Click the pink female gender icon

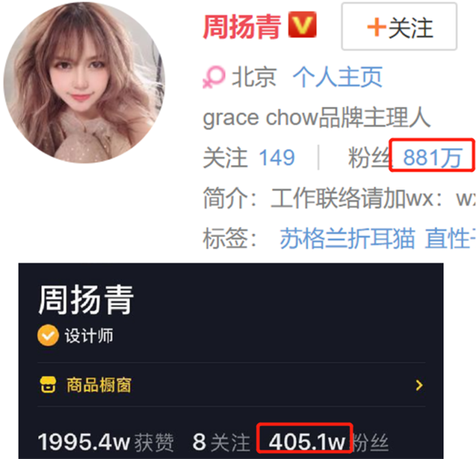[213, 77]
